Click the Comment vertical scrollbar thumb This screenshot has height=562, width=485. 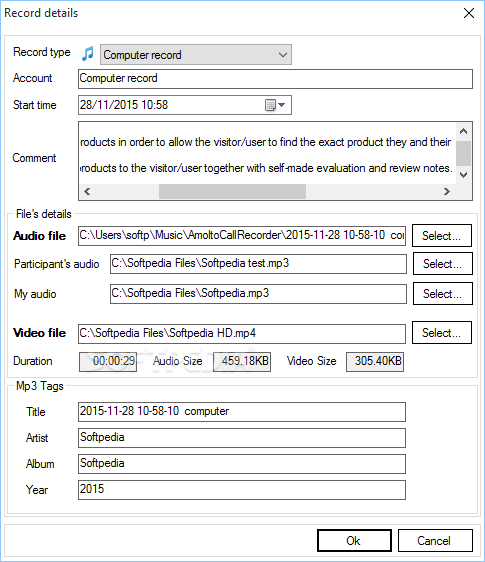point(463,153)
